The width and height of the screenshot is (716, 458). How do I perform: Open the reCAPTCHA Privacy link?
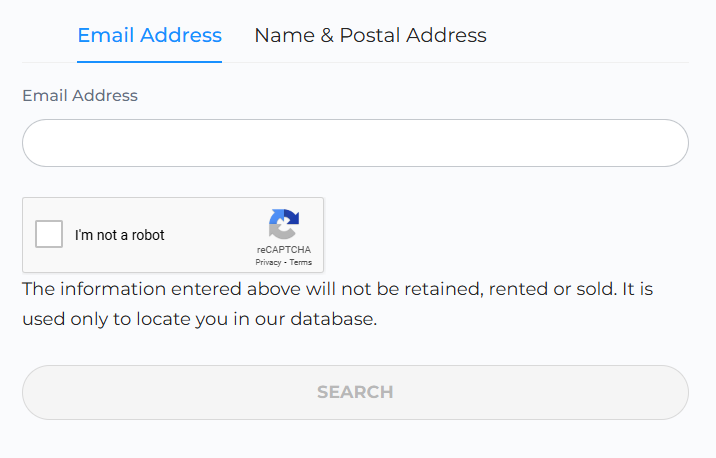pos(268,262)
